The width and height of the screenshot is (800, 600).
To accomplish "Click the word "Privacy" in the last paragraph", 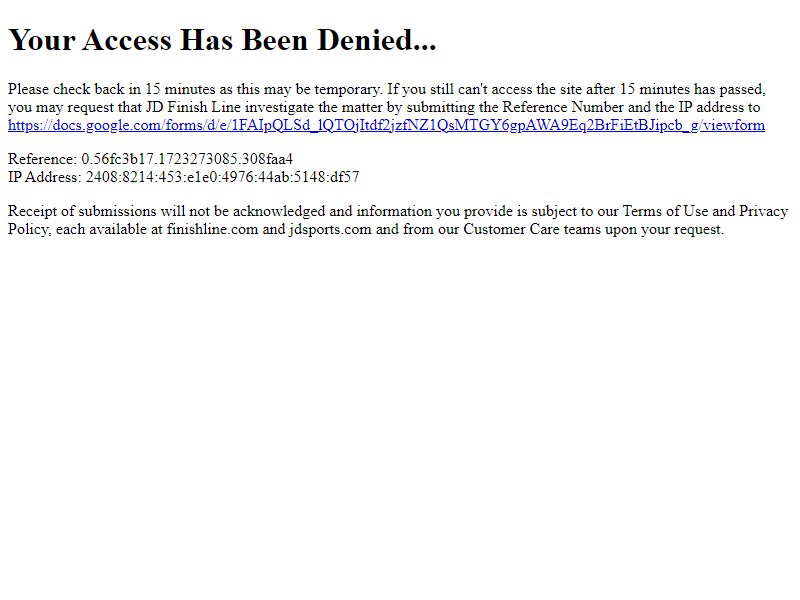I will (x=763, y=211).
